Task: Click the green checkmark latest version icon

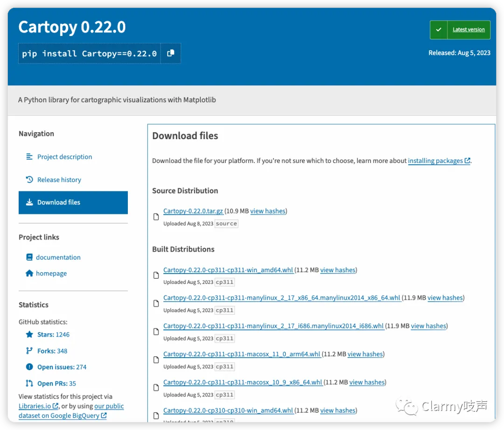Action: (438, 29)
